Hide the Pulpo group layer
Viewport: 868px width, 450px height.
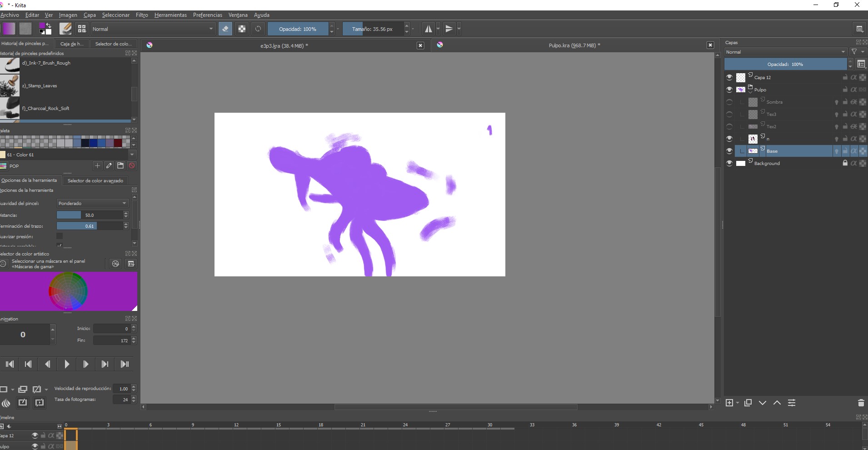[729, 90]
